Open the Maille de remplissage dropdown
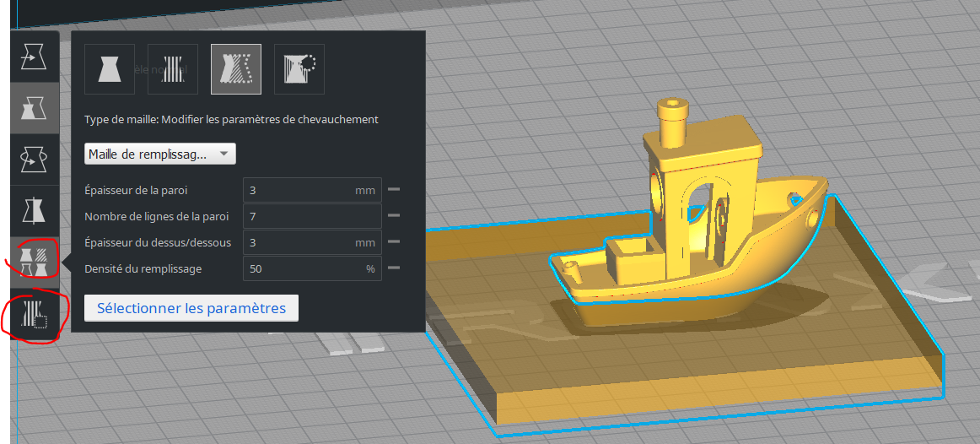Screen dimensions: 980x444 [x=160, y=154]
